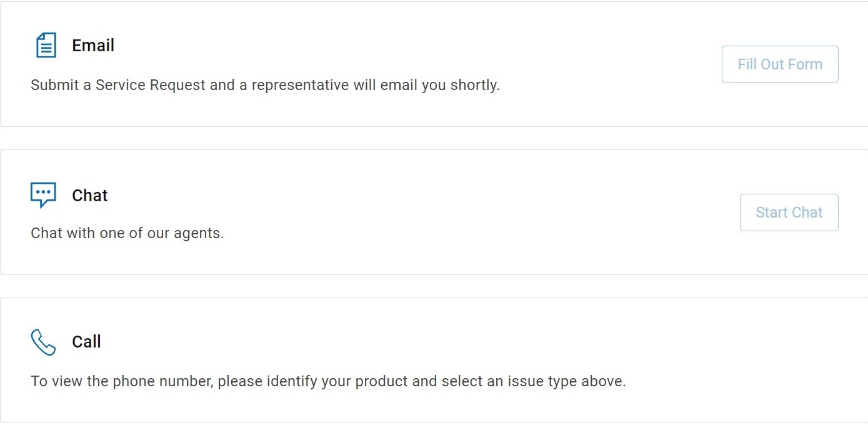Click the speech bubble next to Chat
The image size is (868, 425).
[x=42, y=194]
